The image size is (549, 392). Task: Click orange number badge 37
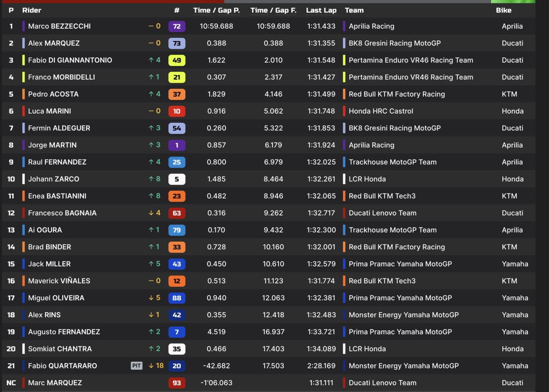(177, 94)
